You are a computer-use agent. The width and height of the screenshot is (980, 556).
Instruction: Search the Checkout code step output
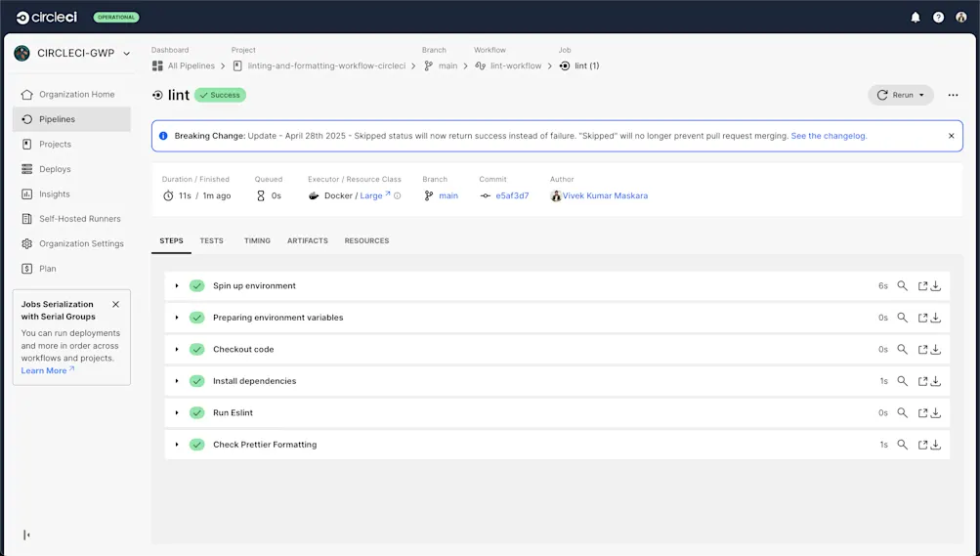tap(902, 349)
